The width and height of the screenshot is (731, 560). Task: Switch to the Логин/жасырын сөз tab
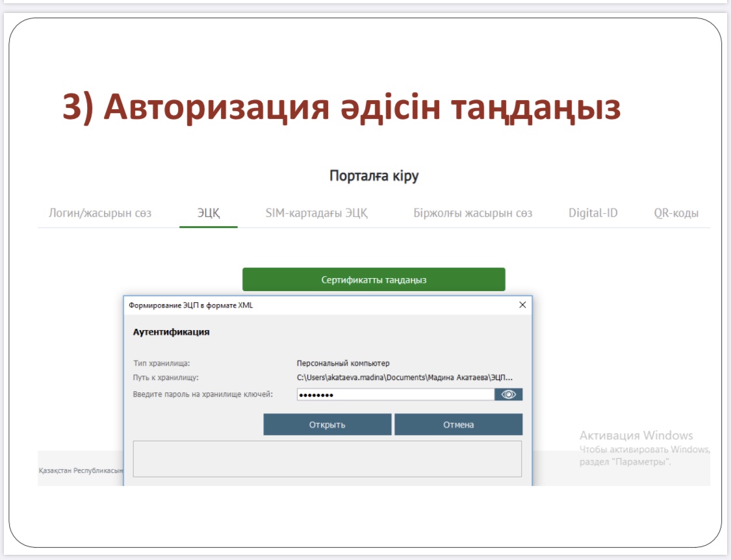coord(100,213)
